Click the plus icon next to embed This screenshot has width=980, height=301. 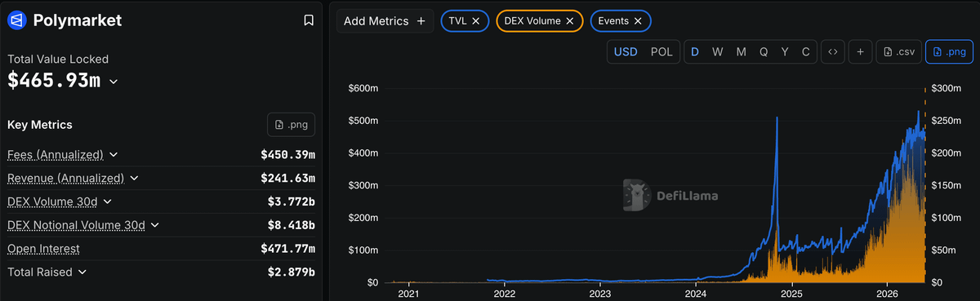point(860,52)
